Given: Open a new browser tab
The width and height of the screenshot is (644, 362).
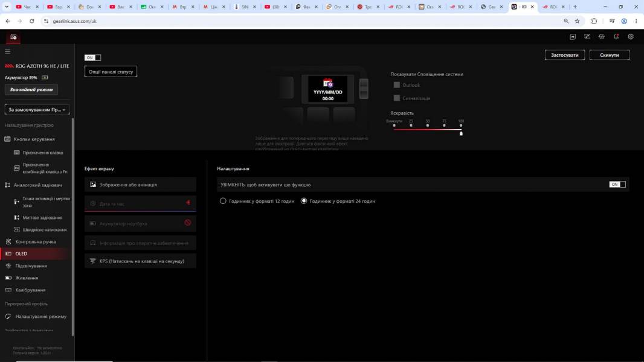Looking at the screenshot, I should [x=575, y=7].
